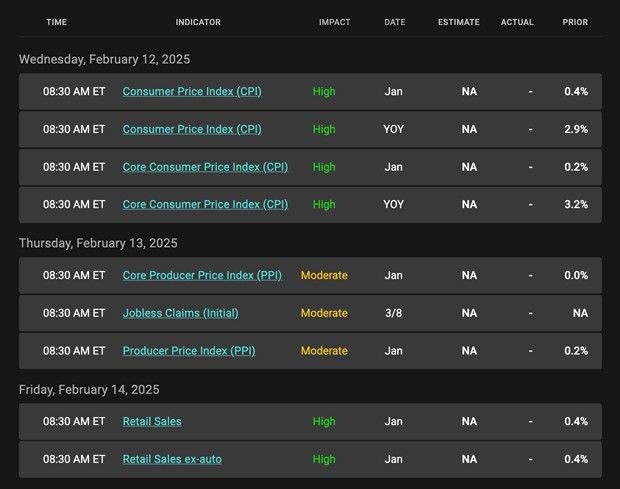Open Core Producer Price Index (PPI) link

pyautogui.click(x=202, y=275)
